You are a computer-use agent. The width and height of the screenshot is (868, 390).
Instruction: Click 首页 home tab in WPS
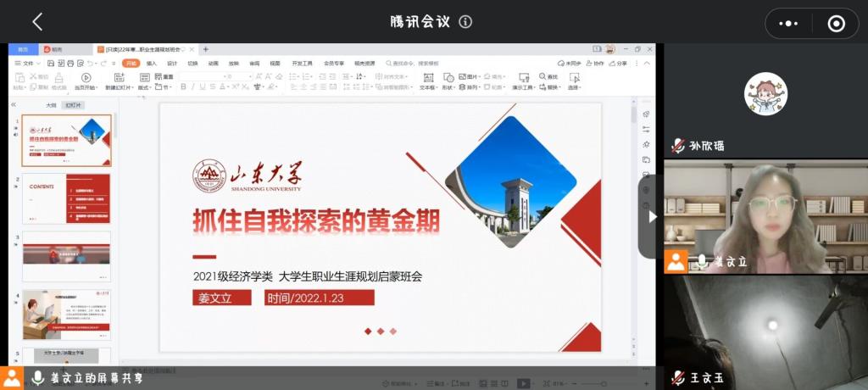(23, 49)
